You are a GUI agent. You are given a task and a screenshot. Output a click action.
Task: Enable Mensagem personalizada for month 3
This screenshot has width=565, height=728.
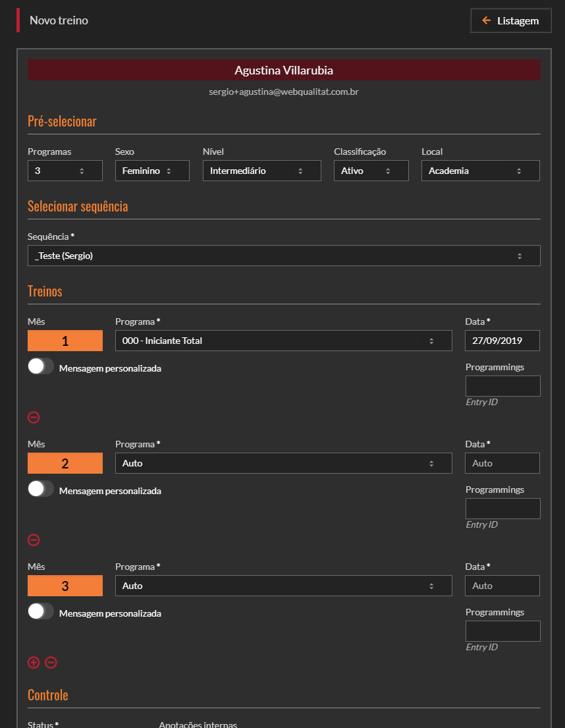tap(41, 613)
